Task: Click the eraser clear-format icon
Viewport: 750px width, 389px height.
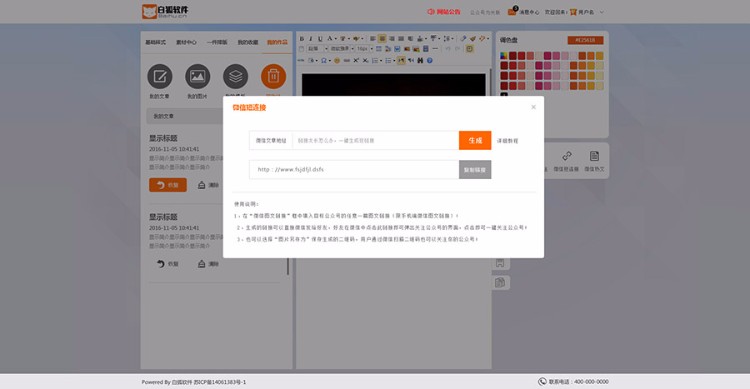Action: pyautogui.click(x=463, y=39)
